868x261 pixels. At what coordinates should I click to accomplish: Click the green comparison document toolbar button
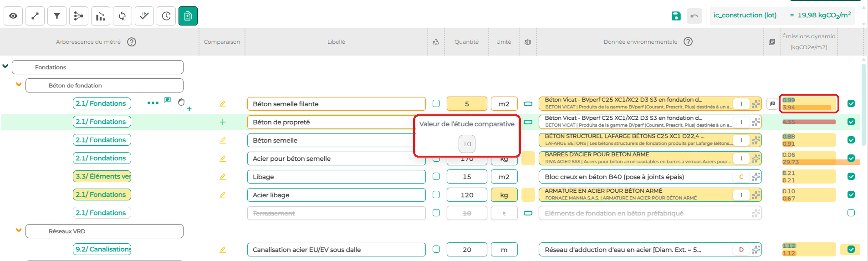coord(188,16)
